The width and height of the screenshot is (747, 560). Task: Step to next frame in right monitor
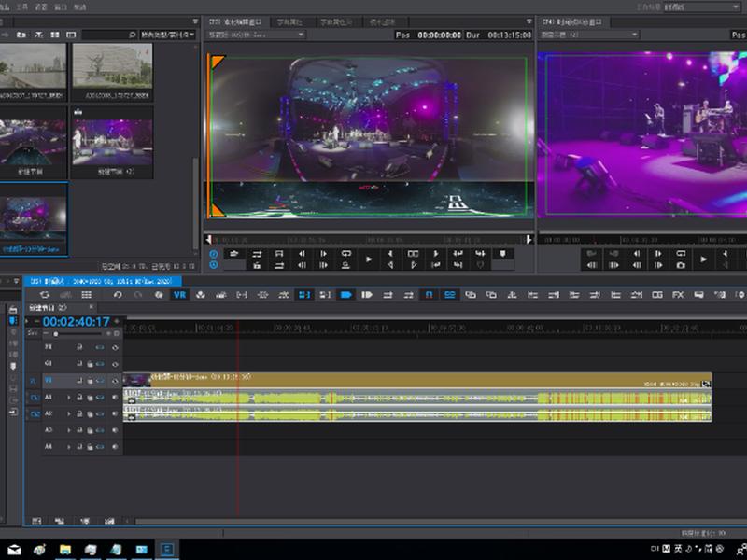pos(658,253)
